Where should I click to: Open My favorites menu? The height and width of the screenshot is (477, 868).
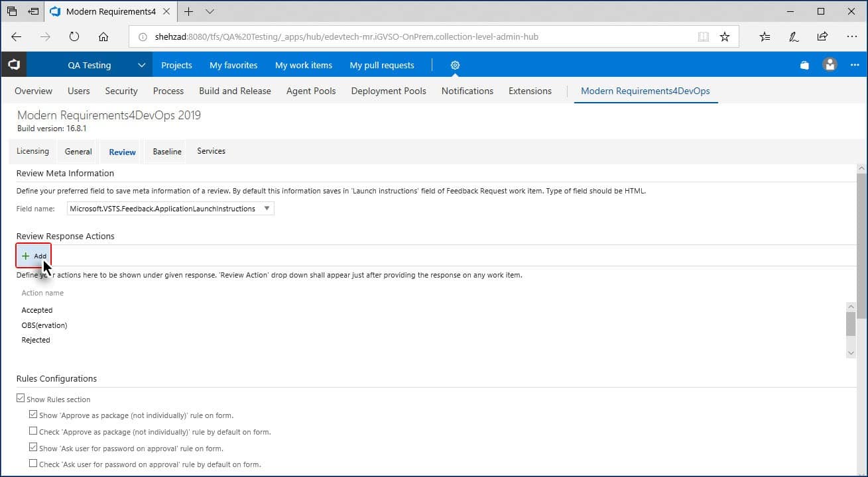click(233, 65)
